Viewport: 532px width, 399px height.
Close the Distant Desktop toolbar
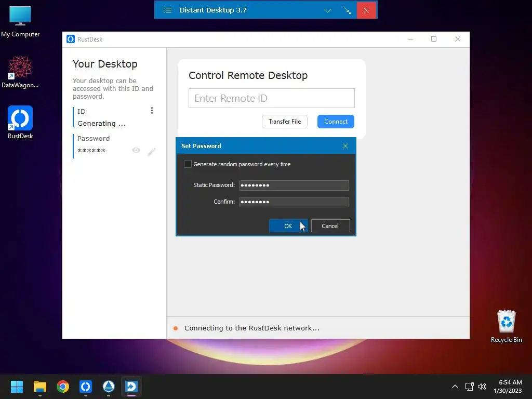click(x=366, y=10)
